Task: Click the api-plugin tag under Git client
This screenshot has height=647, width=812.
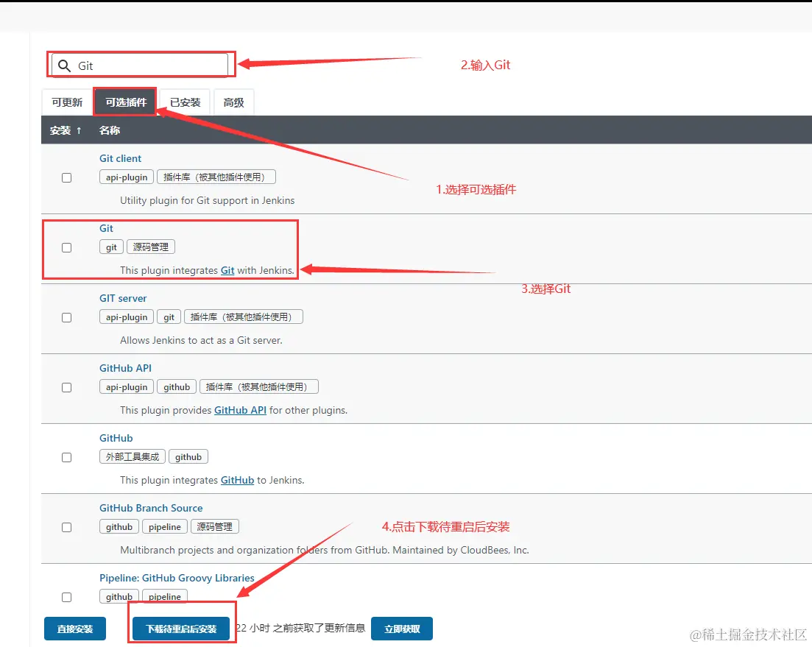Action: pyautogui.click(x=127, y=177)
